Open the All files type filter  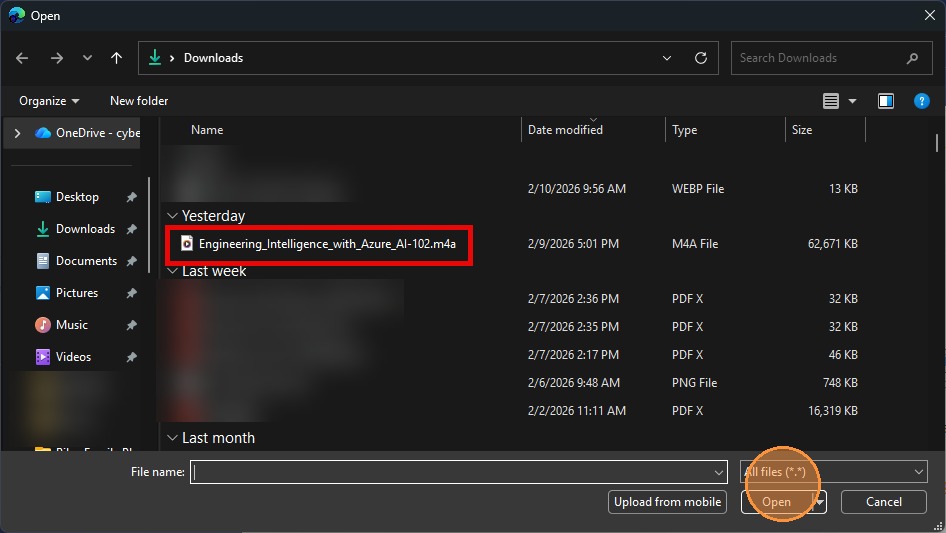pyautogui.click(x=833, y=472)
